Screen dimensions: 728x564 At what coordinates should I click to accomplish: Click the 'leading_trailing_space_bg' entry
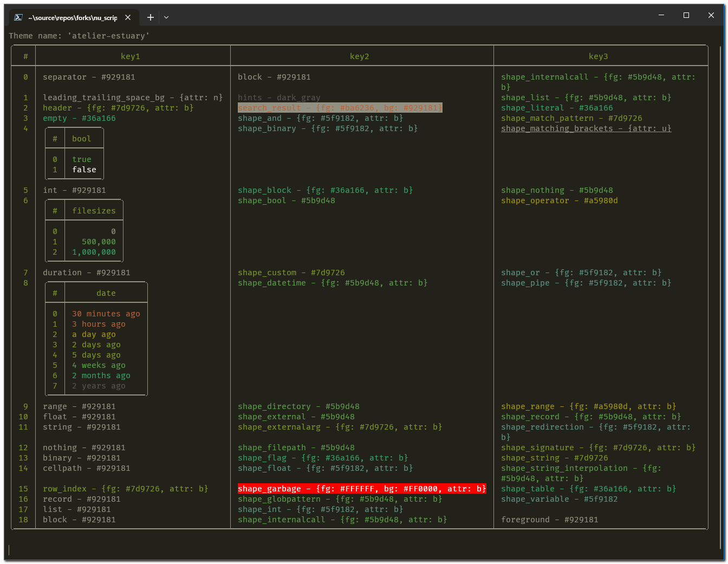pos(133,98)
